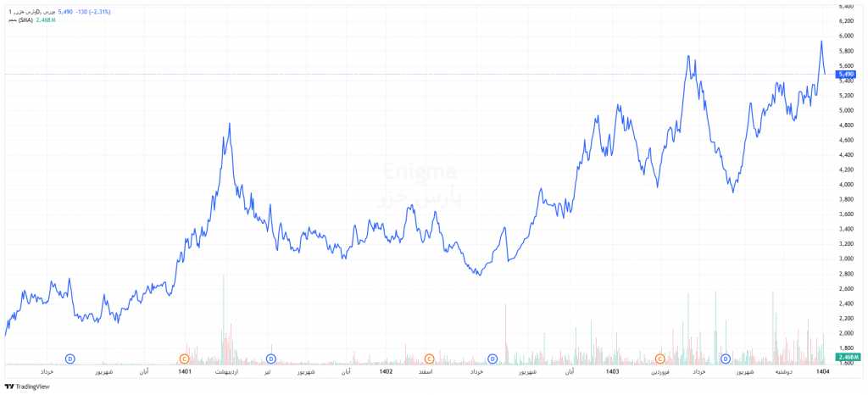Open the D marker between 1402 and 1403

(492, 359)
